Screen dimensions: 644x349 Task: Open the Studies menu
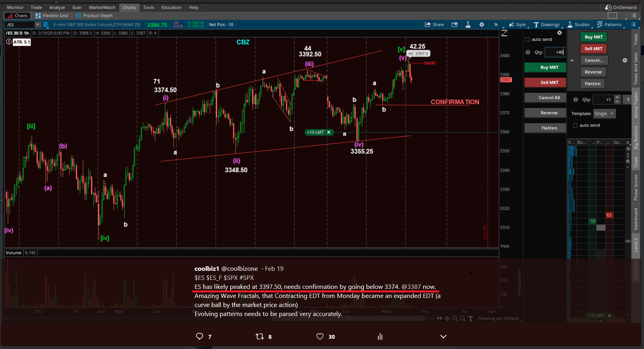coord(578,24)
